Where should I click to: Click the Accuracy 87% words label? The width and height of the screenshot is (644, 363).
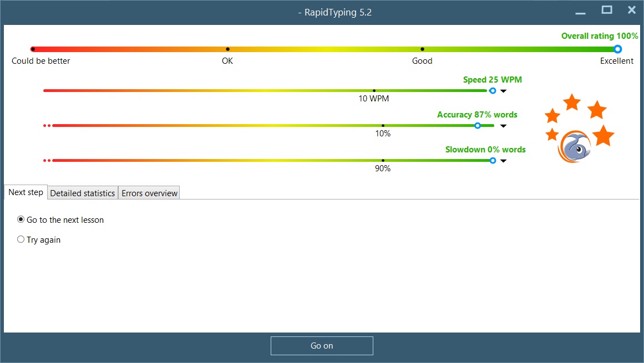(x=477, y=115)
